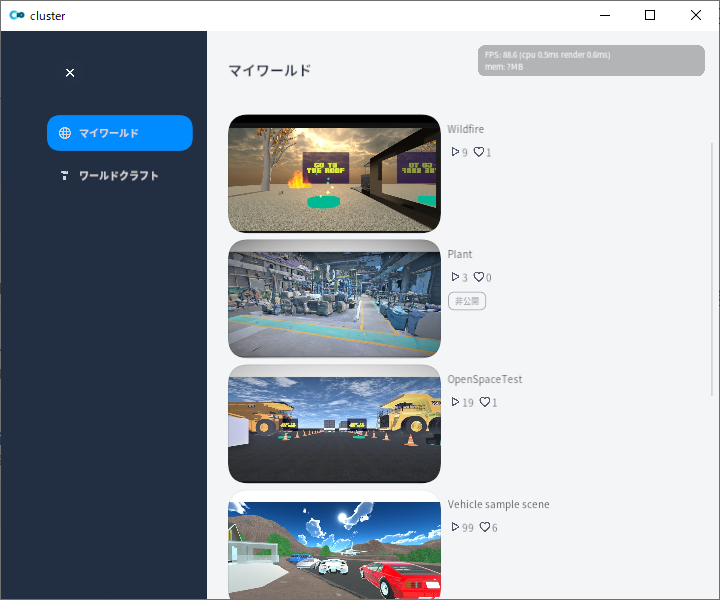Screen dimensions: 720x600
Task: Open the Plant world title
Action: (x=460, y=255)
